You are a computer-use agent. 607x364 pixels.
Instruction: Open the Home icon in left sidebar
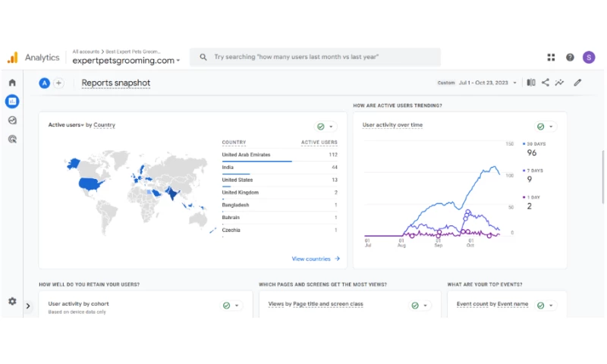pyautogui.click(x=12, y=82)
